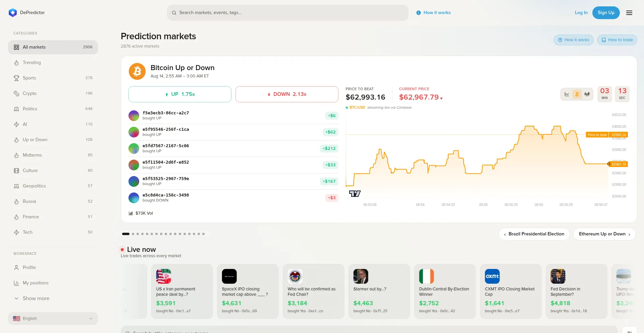Switch to line chart view icon
644x333 pixels.
(x=567, y=94)
